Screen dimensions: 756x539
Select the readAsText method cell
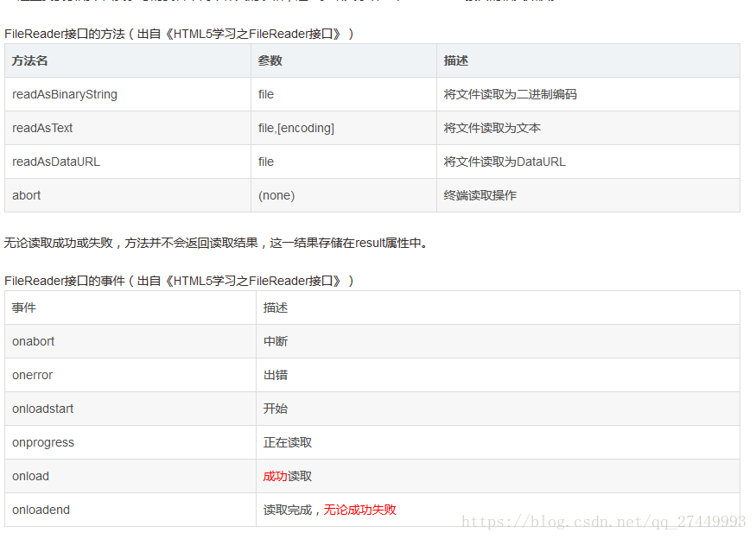click(128, 128)
